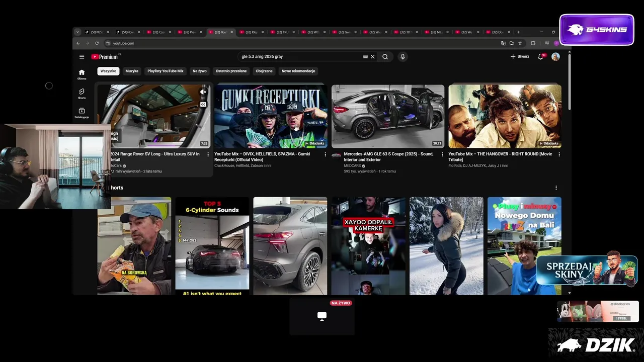Open the 6-Cylinder Sounds short
Viewport: 644px width, 362px height.
click(212, 246)
